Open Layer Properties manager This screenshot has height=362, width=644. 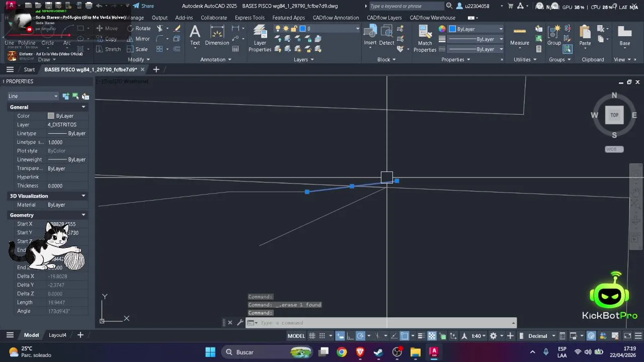click(x=260, y=38)
